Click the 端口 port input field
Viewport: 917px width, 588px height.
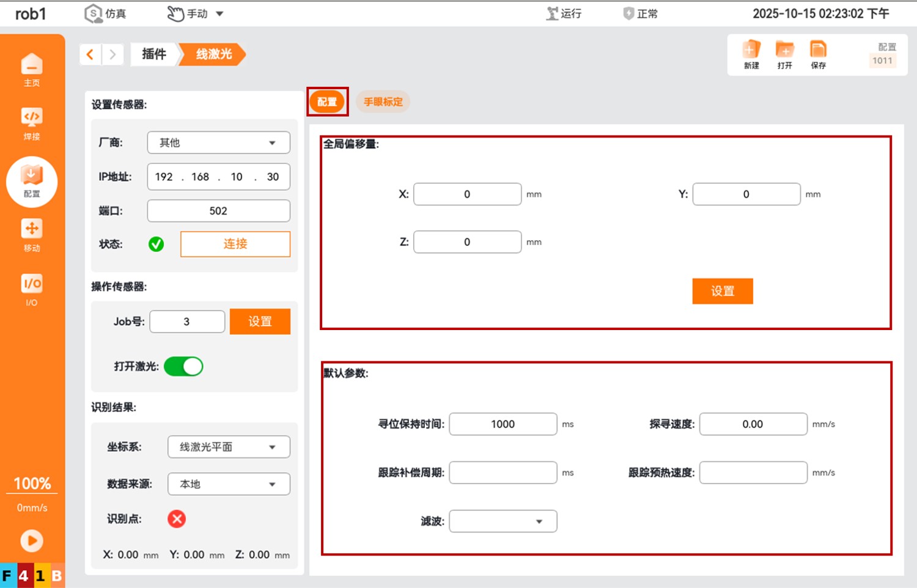click(x=218, y=211)
